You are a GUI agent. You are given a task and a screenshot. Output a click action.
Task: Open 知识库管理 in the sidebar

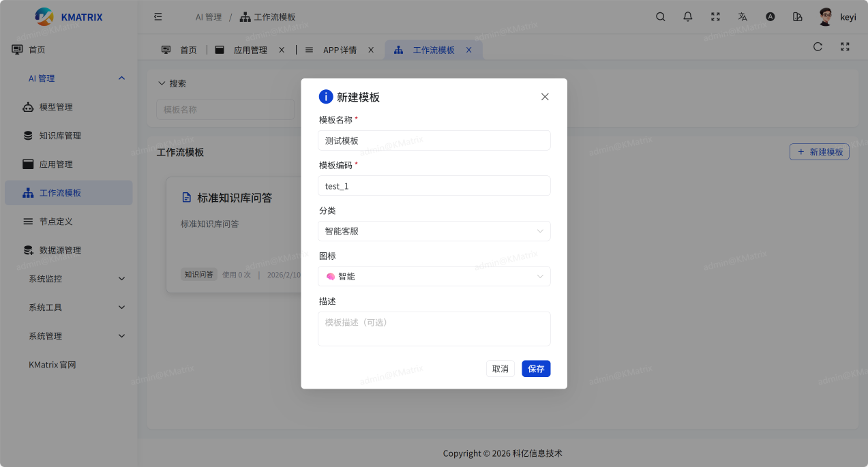(x=60, y=136)
